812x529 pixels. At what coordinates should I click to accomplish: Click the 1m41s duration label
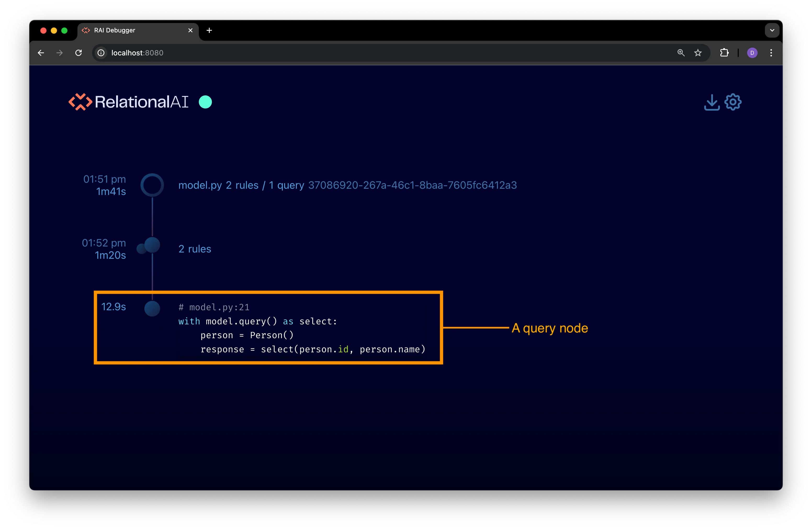(111, 192)
